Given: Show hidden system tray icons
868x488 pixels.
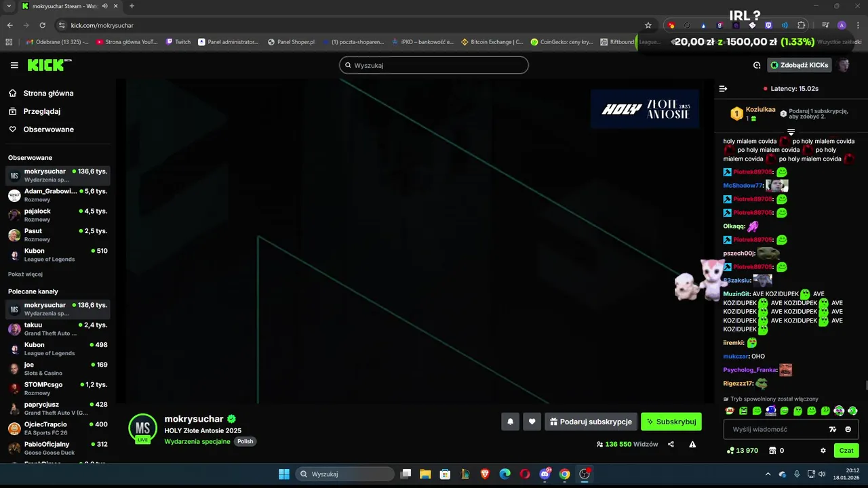Looking at the screenshot, I should (x=768, y=474).
